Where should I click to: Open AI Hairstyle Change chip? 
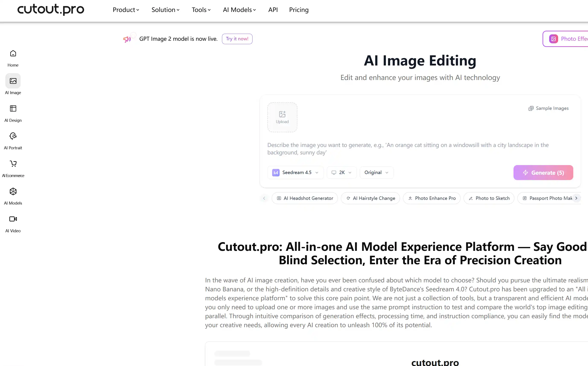[x=370, y=198]
